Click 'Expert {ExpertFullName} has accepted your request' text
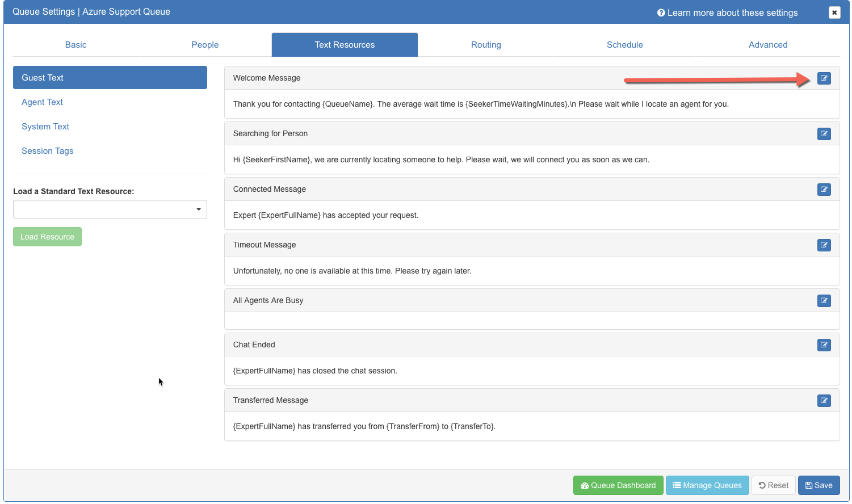 click(326, 215)
